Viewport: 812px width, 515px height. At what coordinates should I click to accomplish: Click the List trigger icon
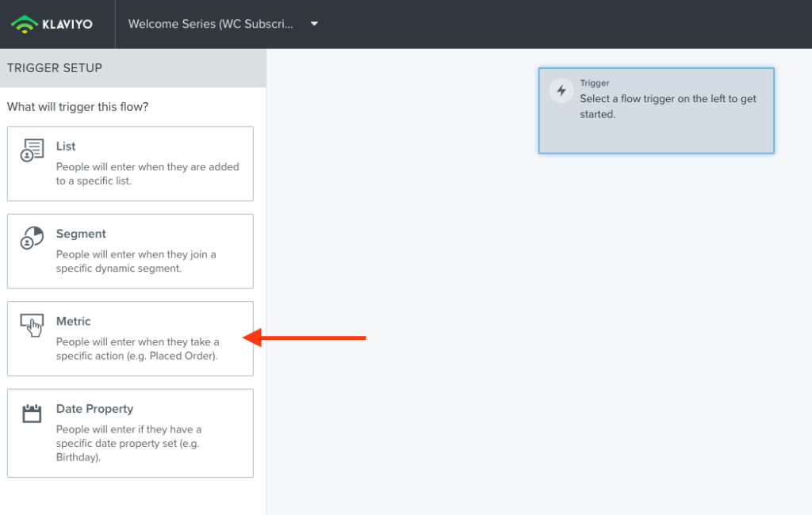click(32, 150)
